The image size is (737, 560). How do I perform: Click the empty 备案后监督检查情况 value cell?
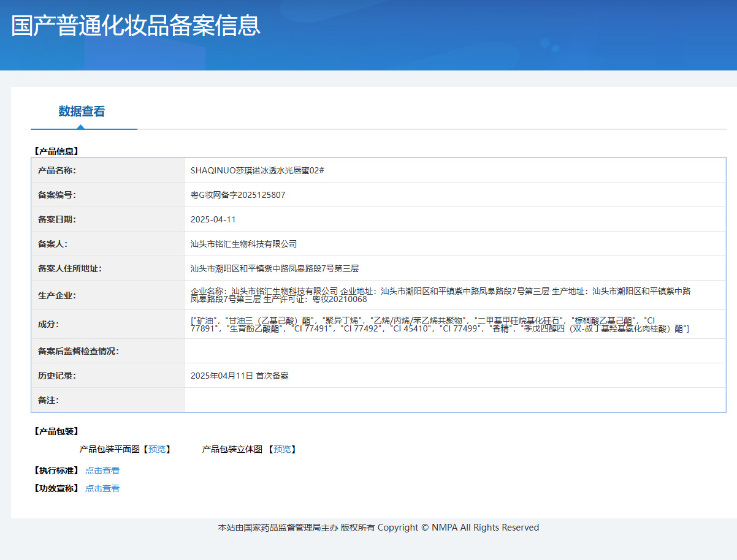454,351
